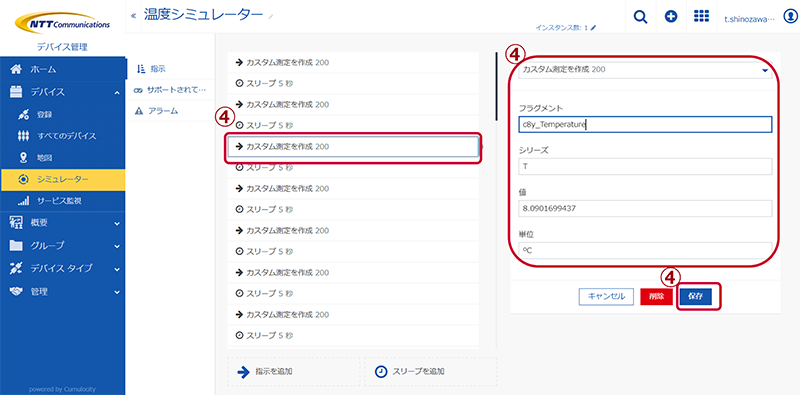800x395 pixels.
Task: Switch to the サポートされて… tab
Action: (x=170, y=90)
